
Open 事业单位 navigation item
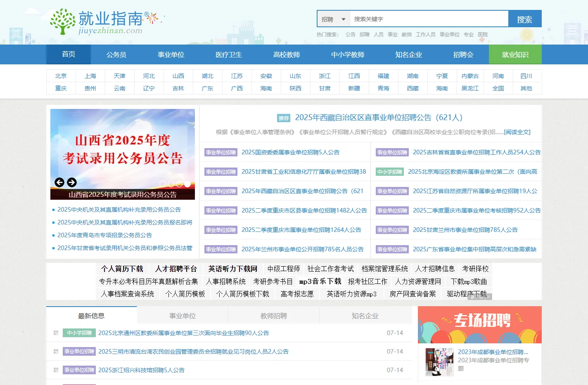click(171, 54)
